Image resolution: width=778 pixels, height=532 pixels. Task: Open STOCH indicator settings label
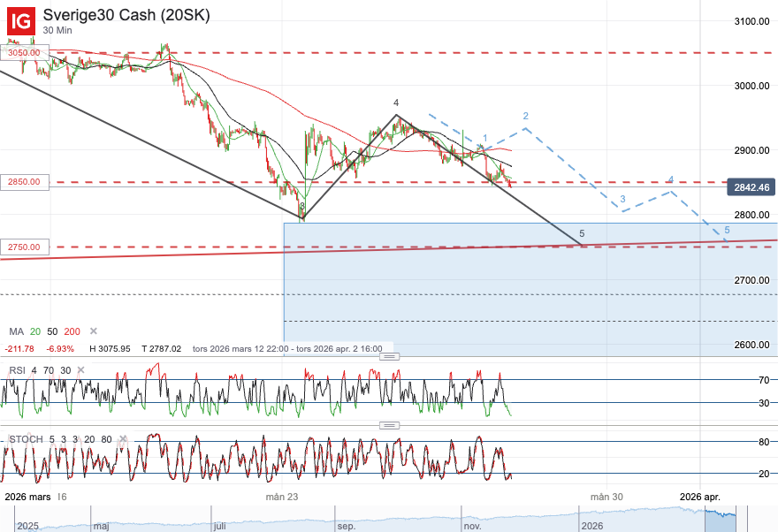pos(26,439)
